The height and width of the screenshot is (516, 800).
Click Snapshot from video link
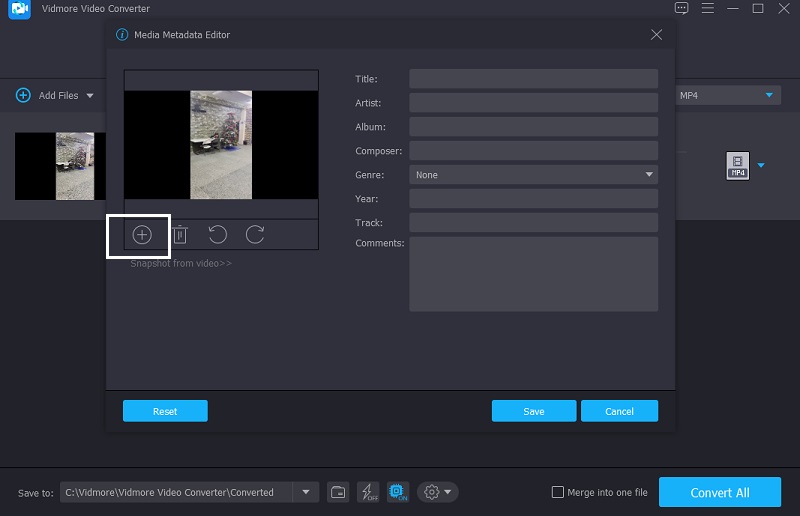[181, 264]
